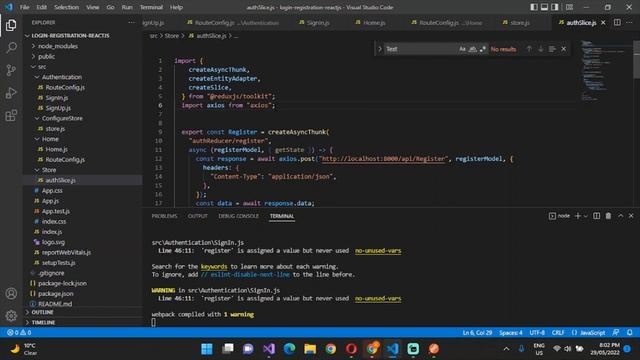
Task: Toggle Match Whole Word in find widget
Action: [x=473, y=49]
